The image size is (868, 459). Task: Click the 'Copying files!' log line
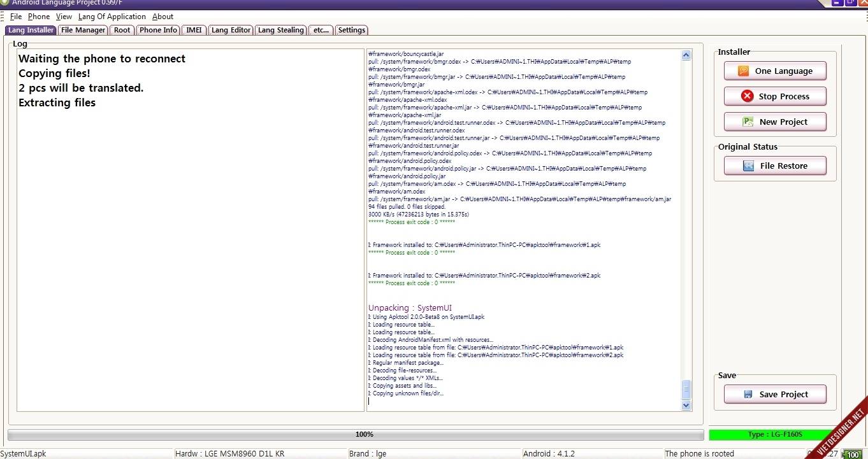click(x=54, y=73)
